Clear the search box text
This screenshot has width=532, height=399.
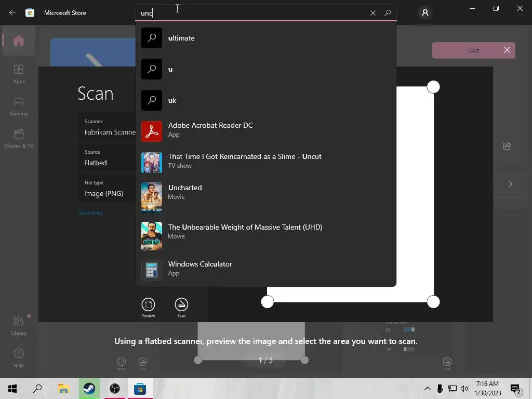(x=373, y=13)
